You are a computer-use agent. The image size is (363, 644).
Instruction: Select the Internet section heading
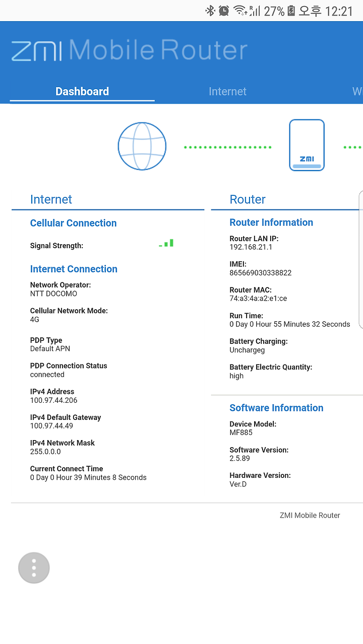point(51,199)
